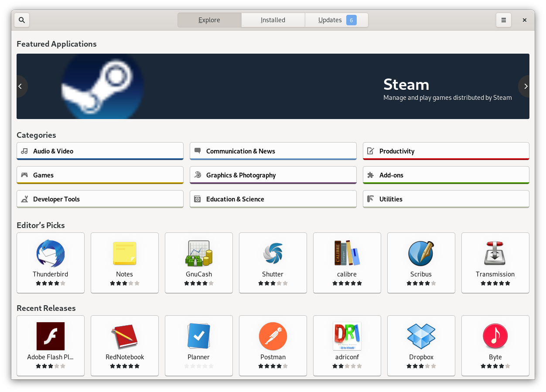The image size is (546, 392).
Task: Switch to the Installed tab
Action: click(x=273, y=20)
